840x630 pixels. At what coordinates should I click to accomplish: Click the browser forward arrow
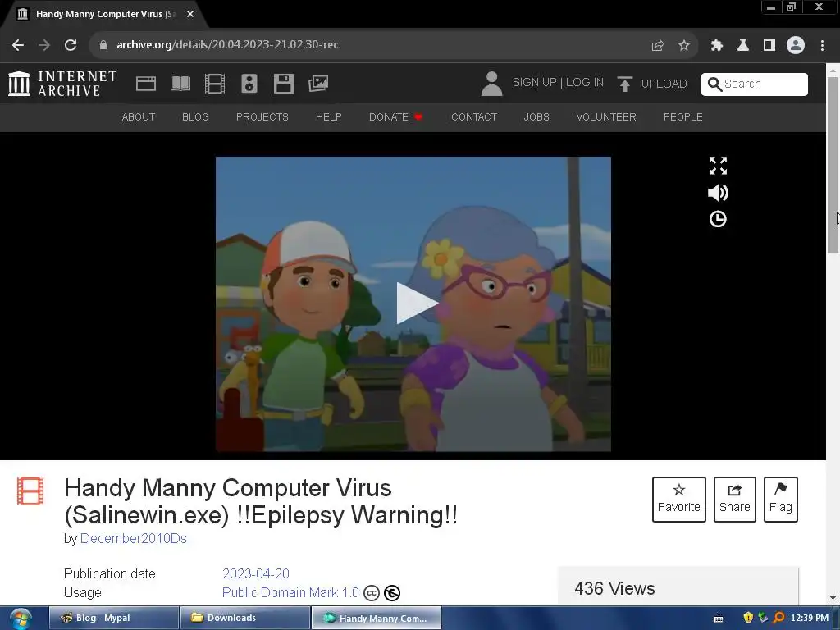[x=44, y=45]
